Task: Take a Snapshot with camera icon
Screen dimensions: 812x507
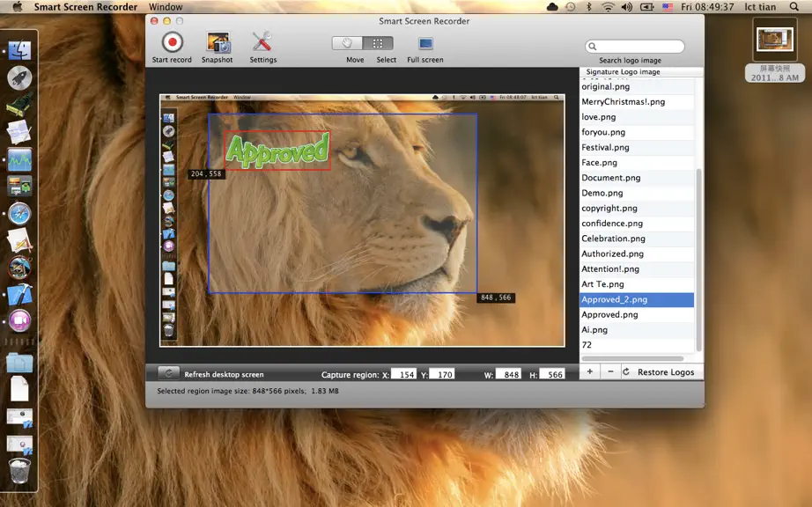Action: tap(218, 42)
